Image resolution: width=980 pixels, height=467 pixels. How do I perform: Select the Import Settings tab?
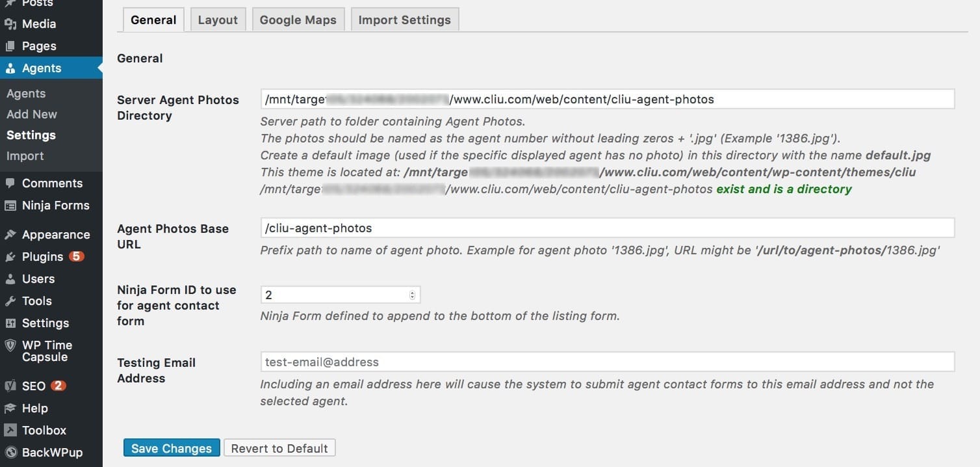tap(404, 20)
